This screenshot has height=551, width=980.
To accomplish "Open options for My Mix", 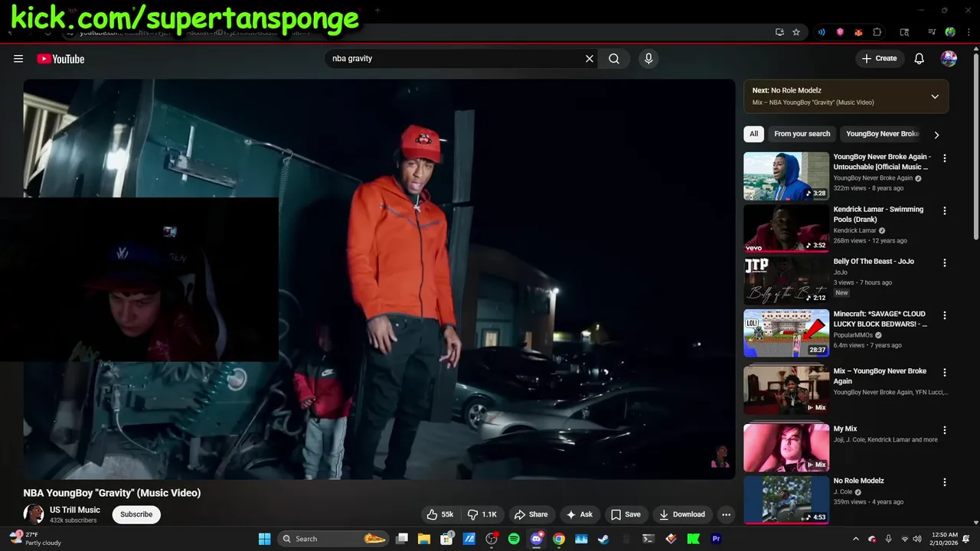I will [x=945, y=430].
